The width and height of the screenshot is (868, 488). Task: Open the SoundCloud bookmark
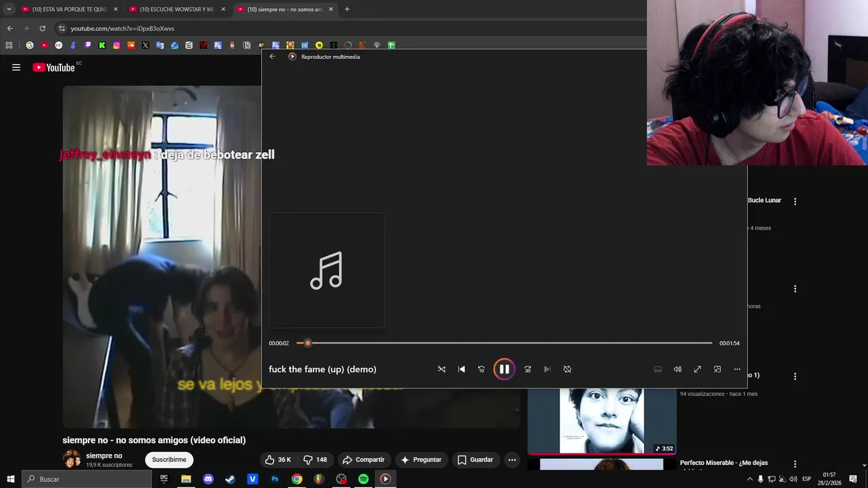point(131,45)
